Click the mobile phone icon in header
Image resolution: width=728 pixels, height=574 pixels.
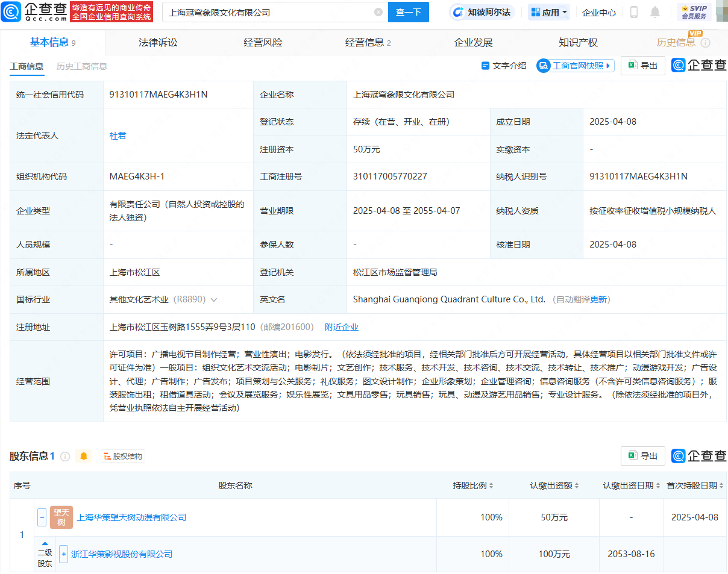[x=634, y=12]
